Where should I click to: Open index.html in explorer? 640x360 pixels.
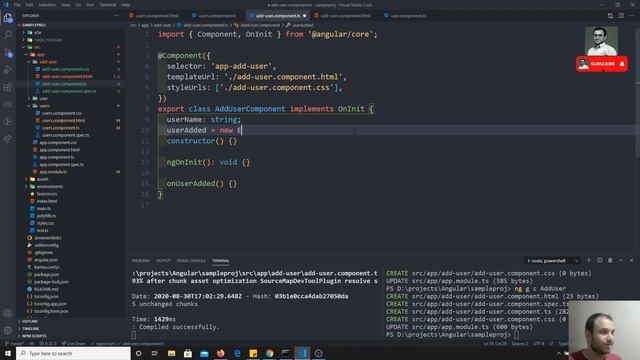pos(47,201)
